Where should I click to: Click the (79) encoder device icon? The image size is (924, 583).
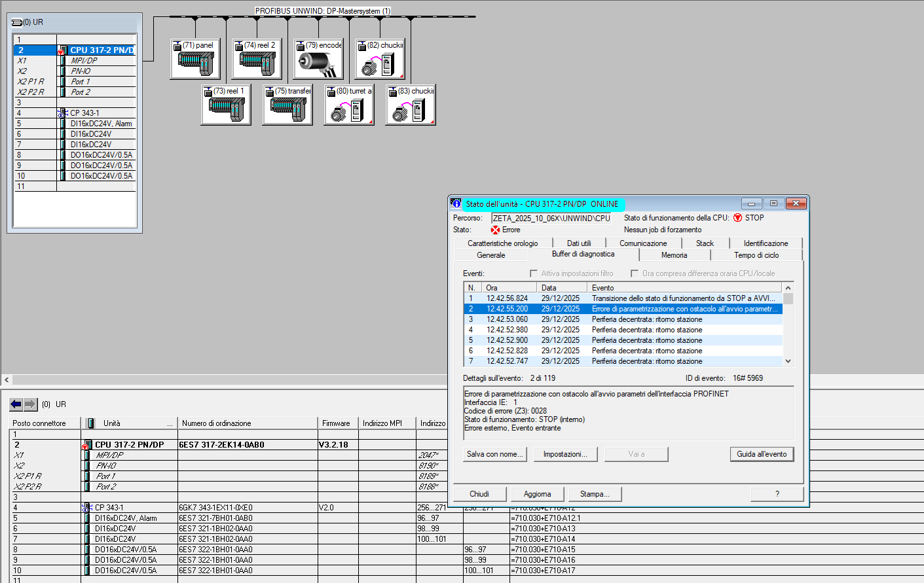[318, 63]
